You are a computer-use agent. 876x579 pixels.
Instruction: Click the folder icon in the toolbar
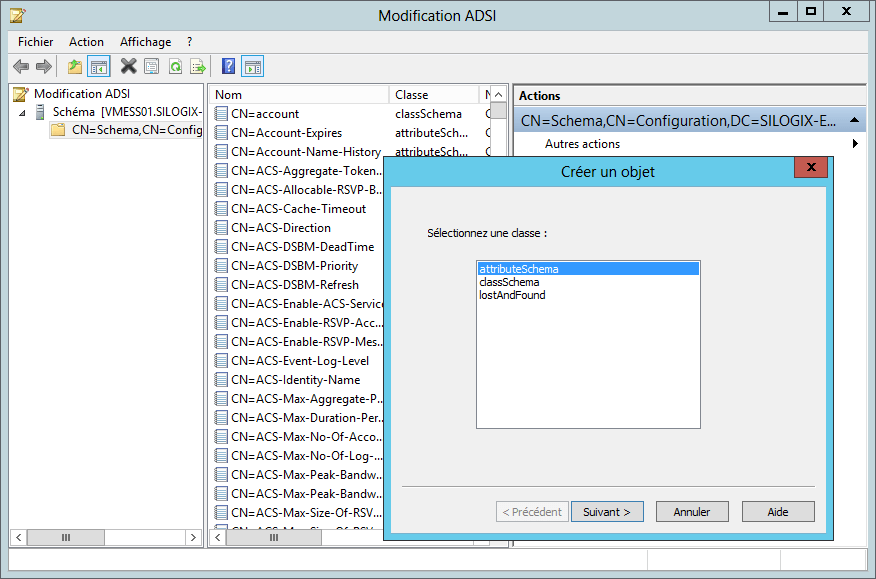[72, 66]
